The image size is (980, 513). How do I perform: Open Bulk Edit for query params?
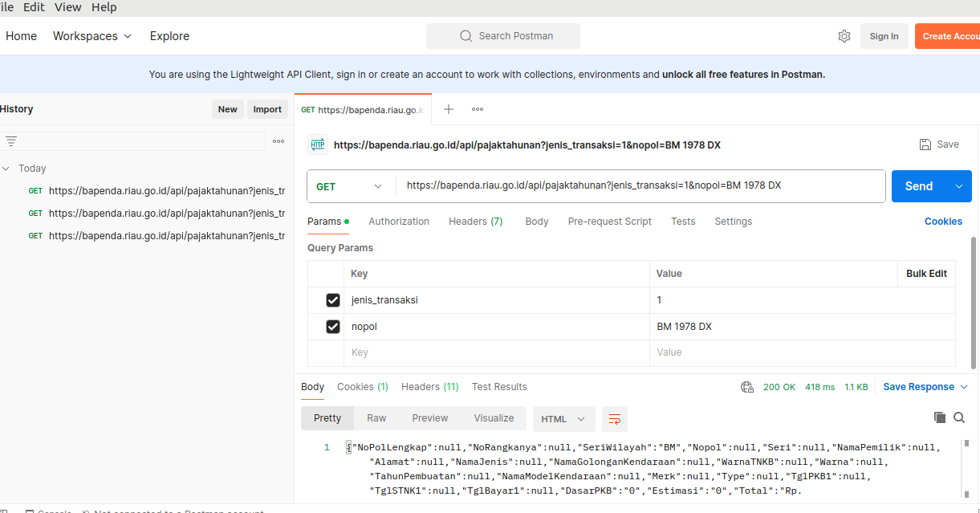coord(926,274)
